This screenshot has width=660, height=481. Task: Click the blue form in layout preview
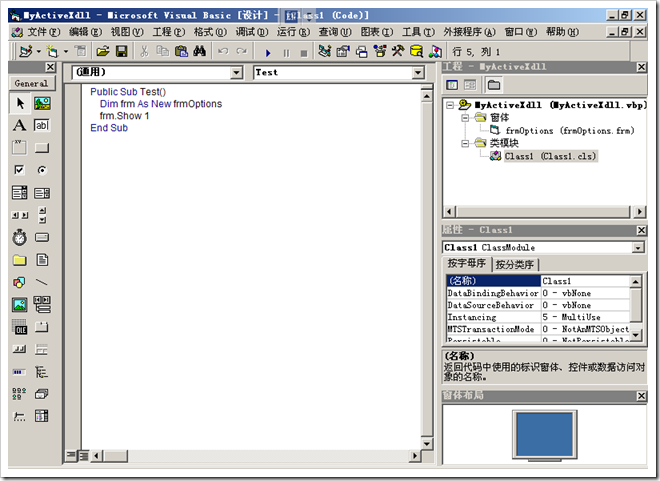tap(545, 434)
